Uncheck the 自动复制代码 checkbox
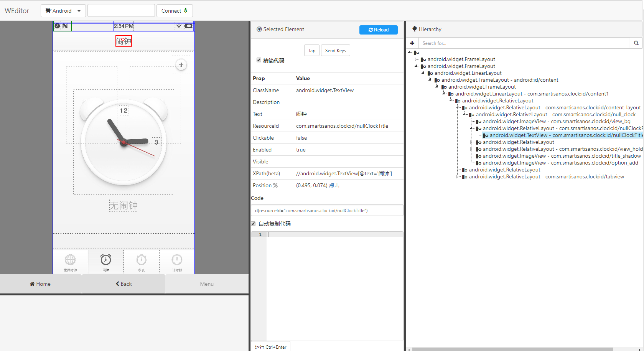Viewport: 644px width, 351px height. 253,224
